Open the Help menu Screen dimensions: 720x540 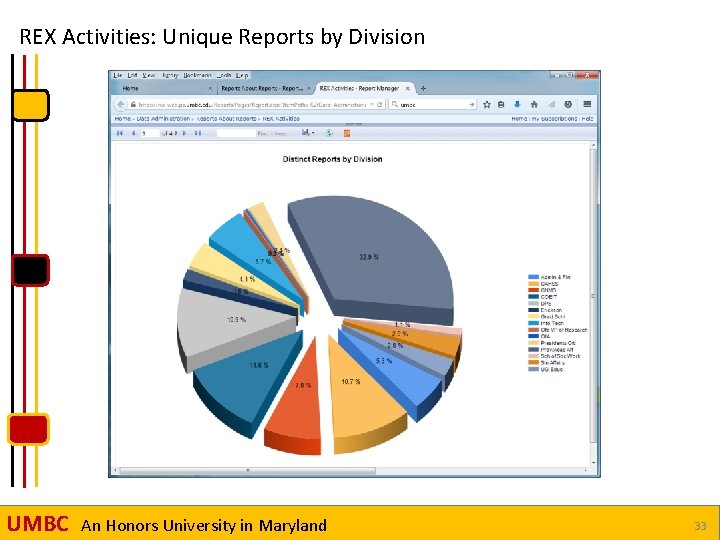(242, 75)
